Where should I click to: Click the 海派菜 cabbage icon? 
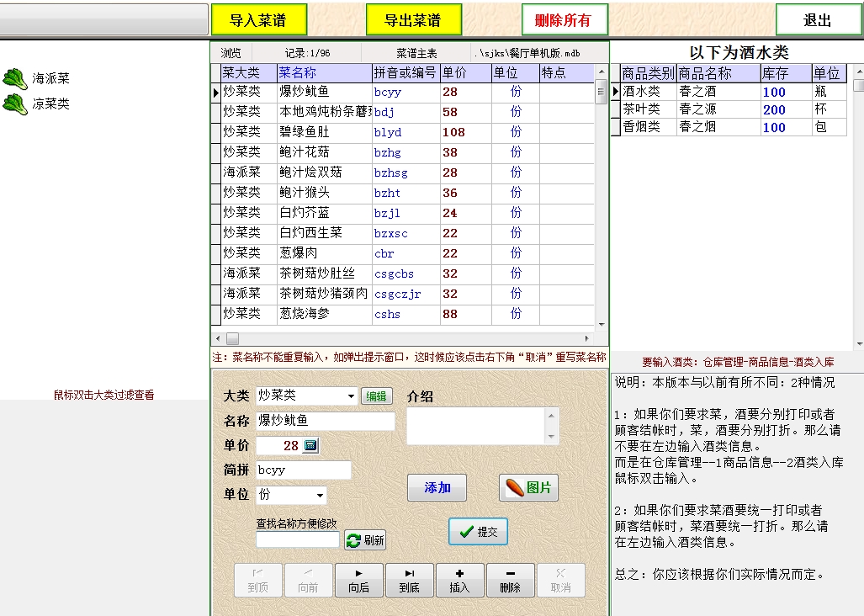tap(15, 79)
